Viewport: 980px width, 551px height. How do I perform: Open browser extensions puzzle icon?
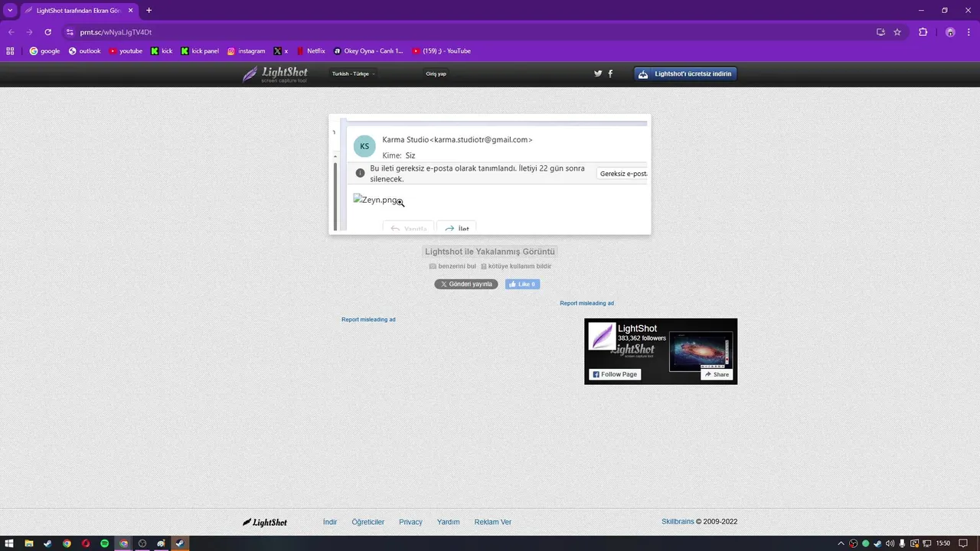click(923, 32)
